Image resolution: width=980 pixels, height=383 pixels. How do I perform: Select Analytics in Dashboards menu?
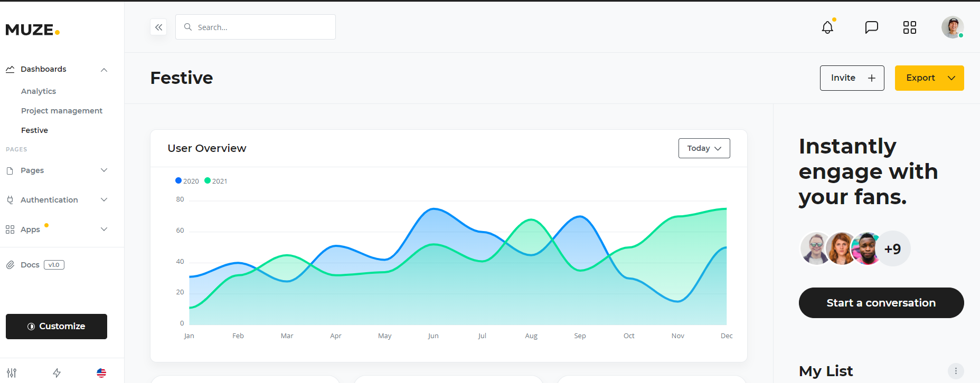point(39,91)
